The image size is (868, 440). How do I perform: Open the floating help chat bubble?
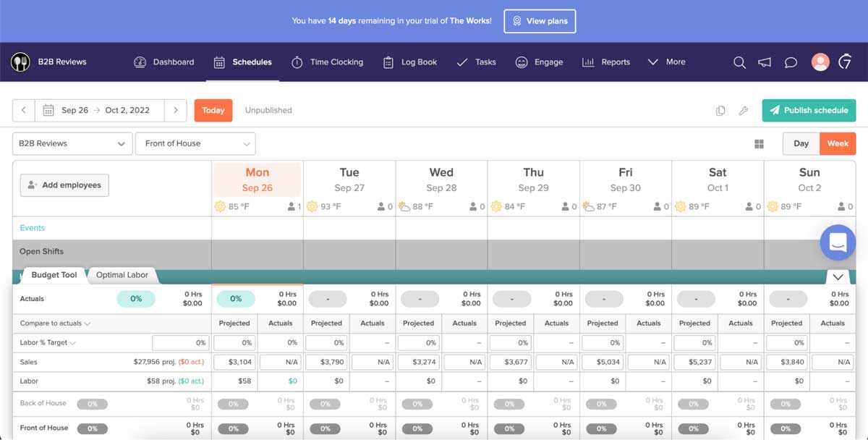(x=838, y=242)
